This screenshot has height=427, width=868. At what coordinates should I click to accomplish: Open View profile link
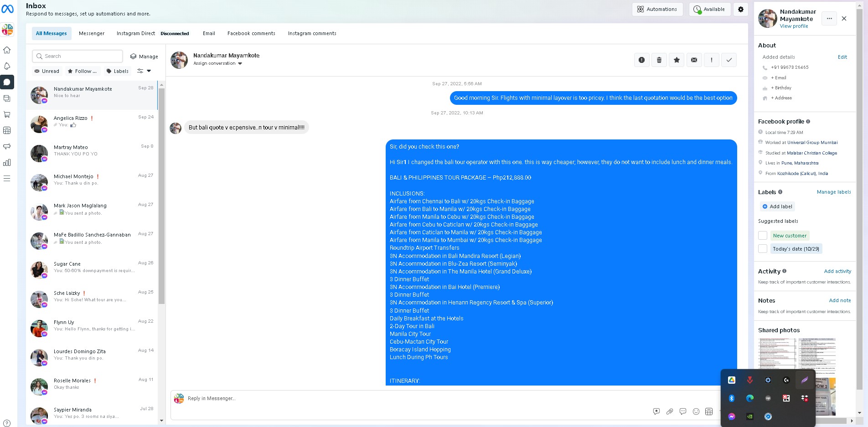pos(794,26)
